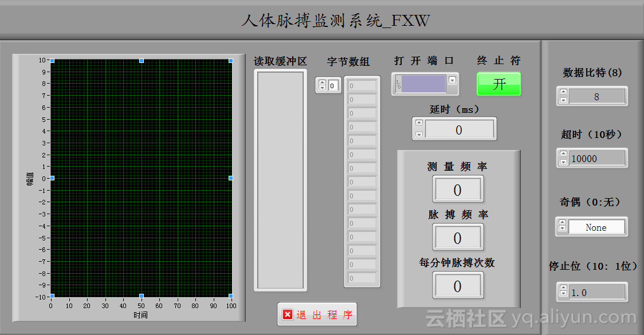This screenshot has width=644, height=335.
Task: Click inside the 读取缓冲区 text box
Action: click(280, 180)
